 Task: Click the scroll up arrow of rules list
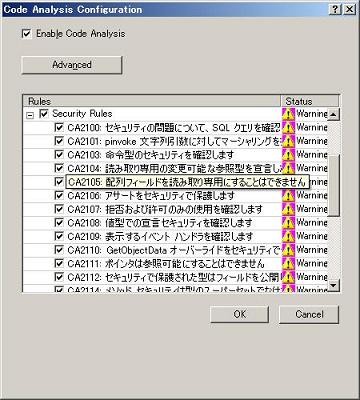point(333,114)
